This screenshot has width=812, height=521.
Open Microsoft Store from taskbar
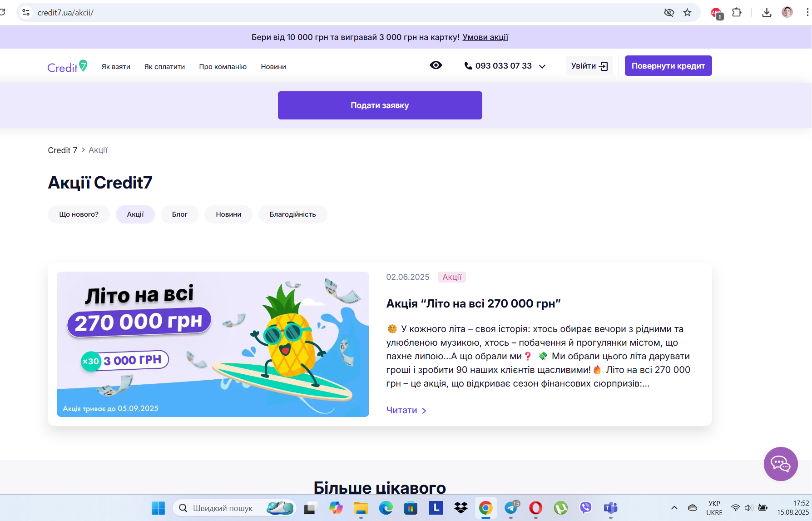coord(411,508)
